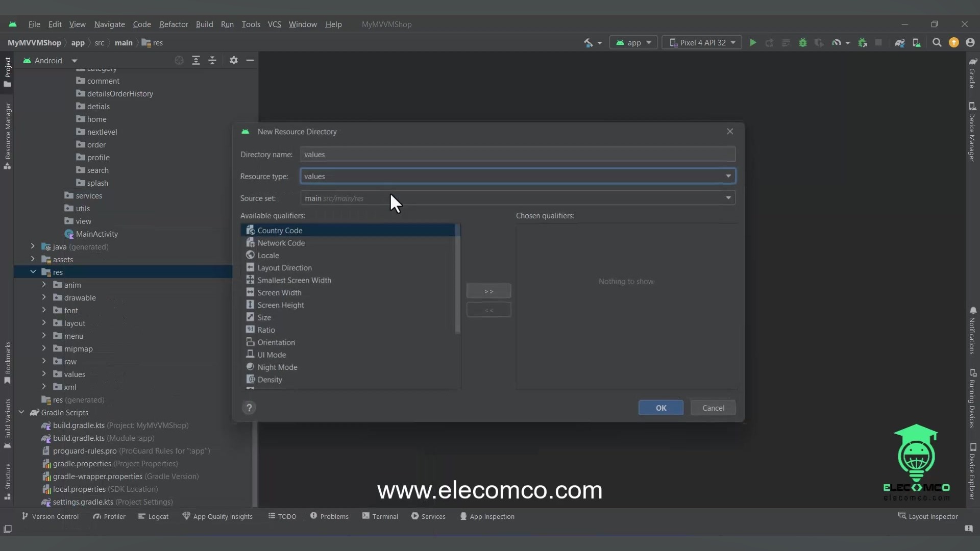Expand the drawable folder in tree
Viewport: 980px width, 551px height.
44,297
